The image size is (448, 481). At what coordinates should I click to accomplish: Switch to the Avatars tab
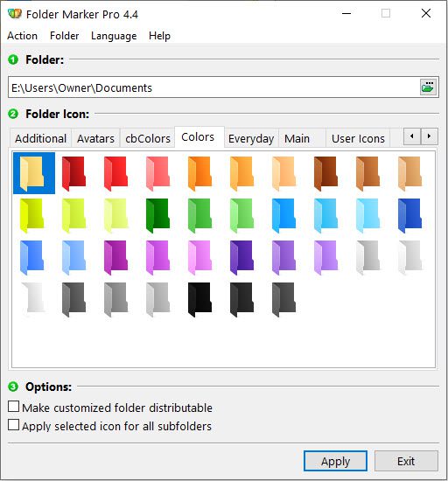click(x=95, y=138)
